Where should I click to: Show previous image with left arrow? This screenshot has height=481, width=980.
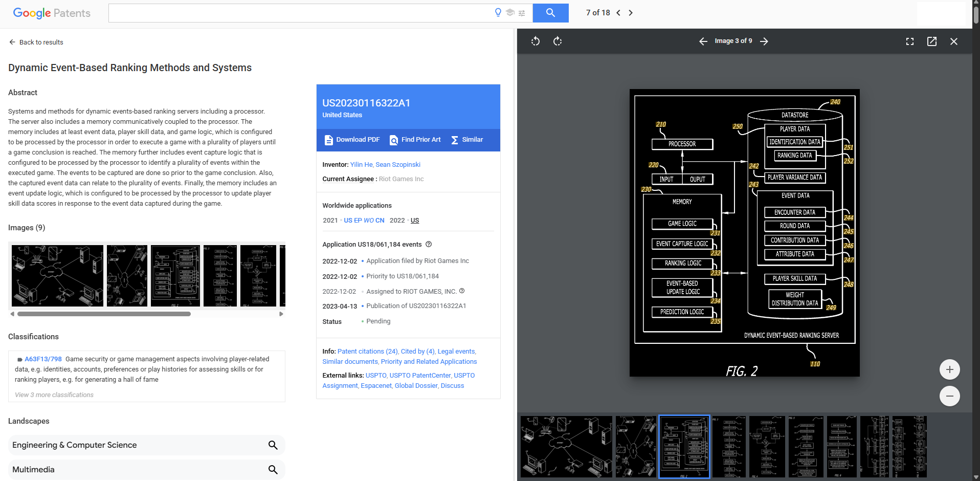tap(703, 41)
